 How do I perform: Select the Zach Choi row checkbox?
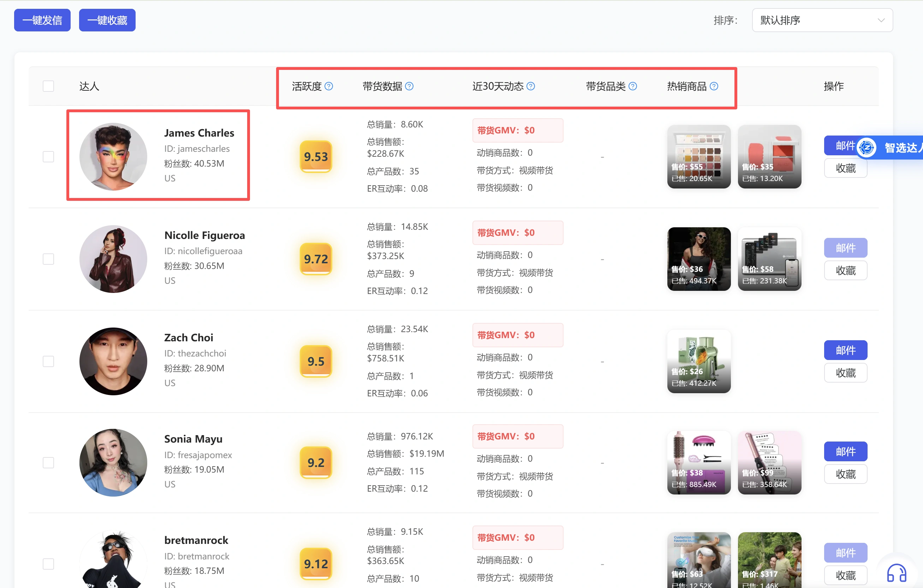[x=48, y=361]
